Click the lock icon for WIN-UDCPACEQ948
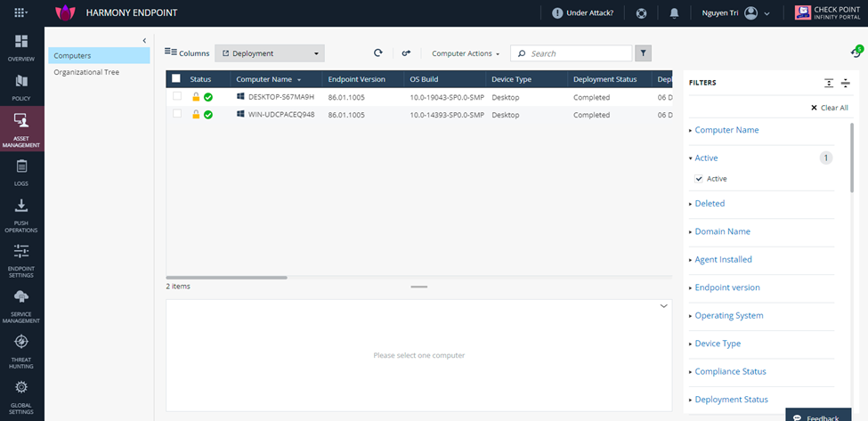Screen dimensions: 868x421 pos(196,115)
